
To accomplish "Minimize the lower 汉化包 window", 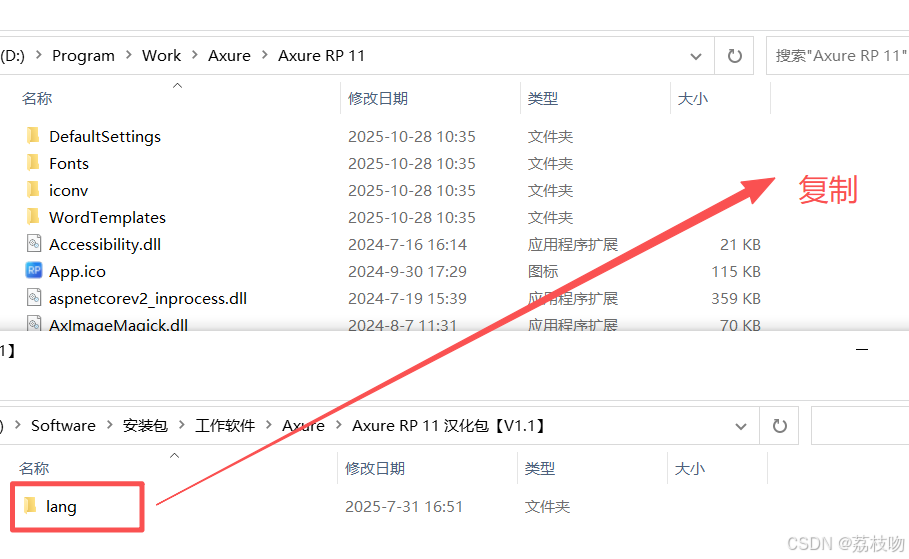I will click(x=862, y=350).
